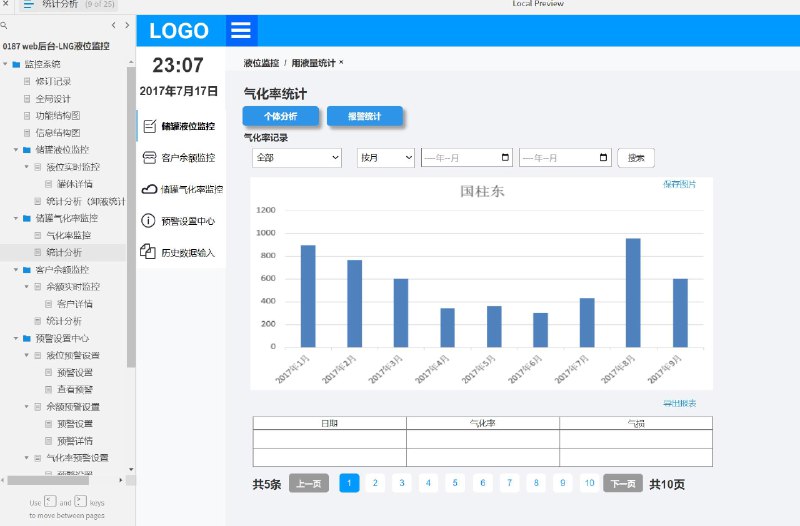Select 历史数据输入 in side menu
The height and width of the screenshot is (526, 800).
click(x=188, y=253)
